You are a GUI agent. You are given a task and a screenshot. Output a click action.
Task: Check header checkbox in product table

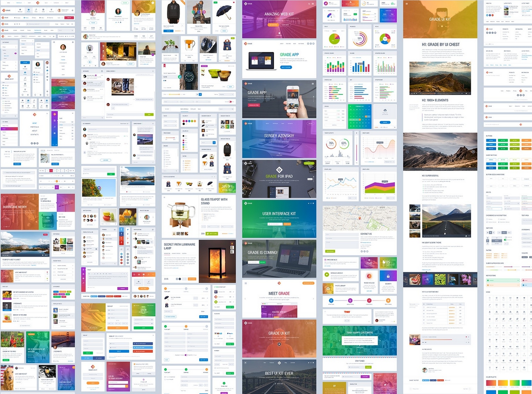[424, 304]
